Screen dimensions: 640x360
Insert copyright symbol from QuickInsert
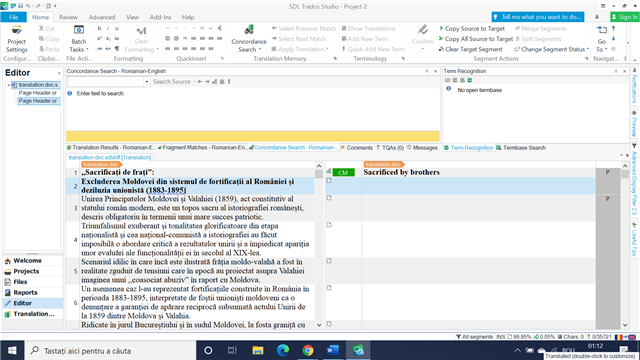[167, 38]
